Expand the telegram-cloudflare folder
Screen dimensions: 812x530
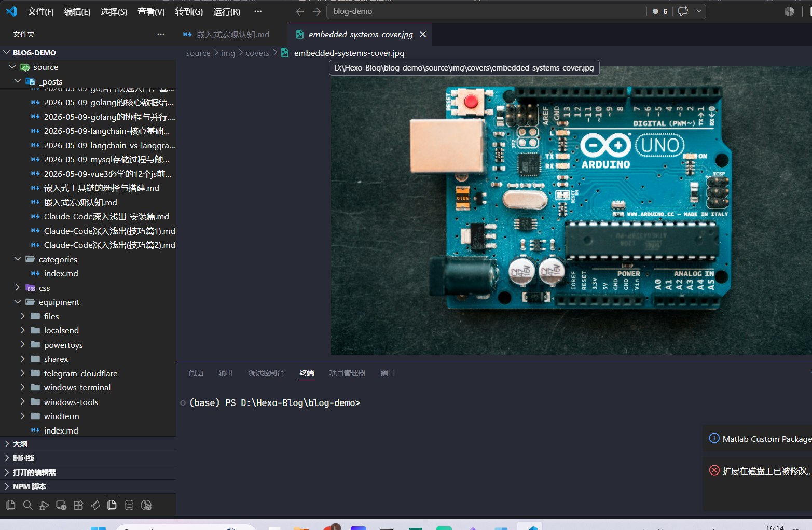[22, 373]
